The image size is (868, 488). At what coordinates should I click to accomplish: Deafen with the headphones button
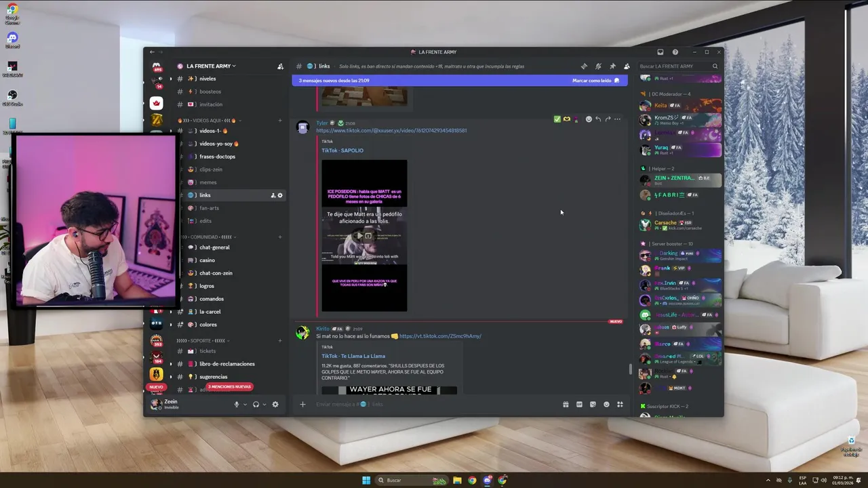pyautogui.click(x=256, y=405)
